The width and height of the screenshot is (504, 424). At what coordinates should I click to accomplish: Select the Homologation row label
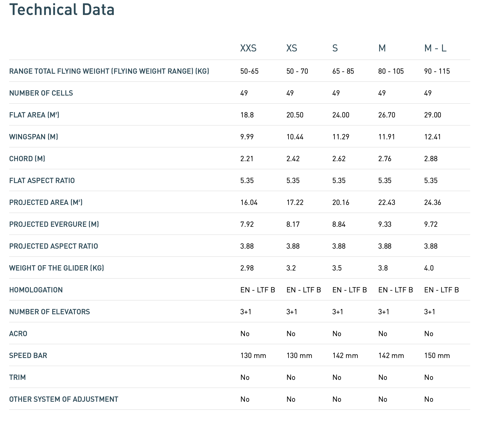pos(36,290)
